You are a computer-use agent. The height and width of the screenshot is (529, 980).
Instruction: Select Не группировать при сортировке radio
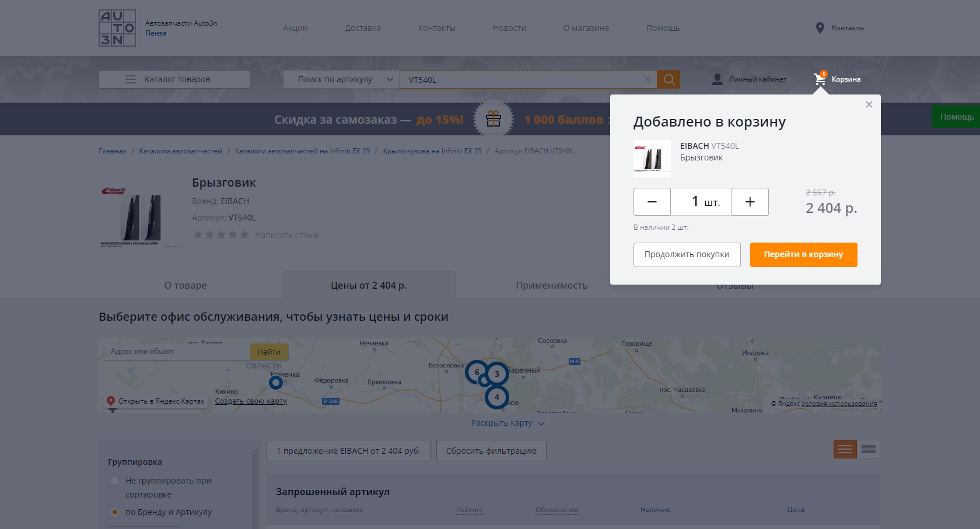coord(115,481)
